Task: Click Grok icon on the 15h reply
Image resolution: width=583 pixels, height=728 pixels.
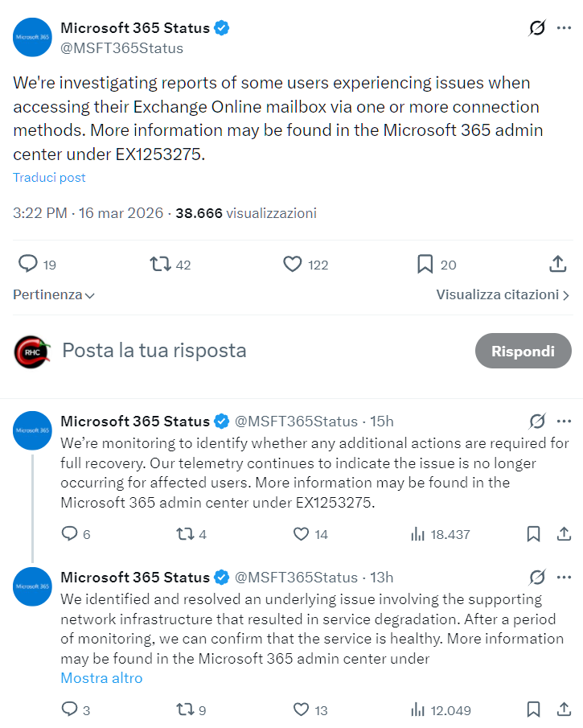Action: click(537, 422)
